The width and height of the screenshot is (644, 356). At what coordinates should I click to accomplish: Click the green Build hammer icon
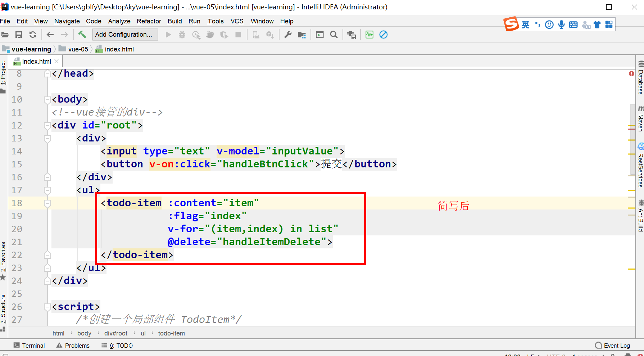point(82,35)
